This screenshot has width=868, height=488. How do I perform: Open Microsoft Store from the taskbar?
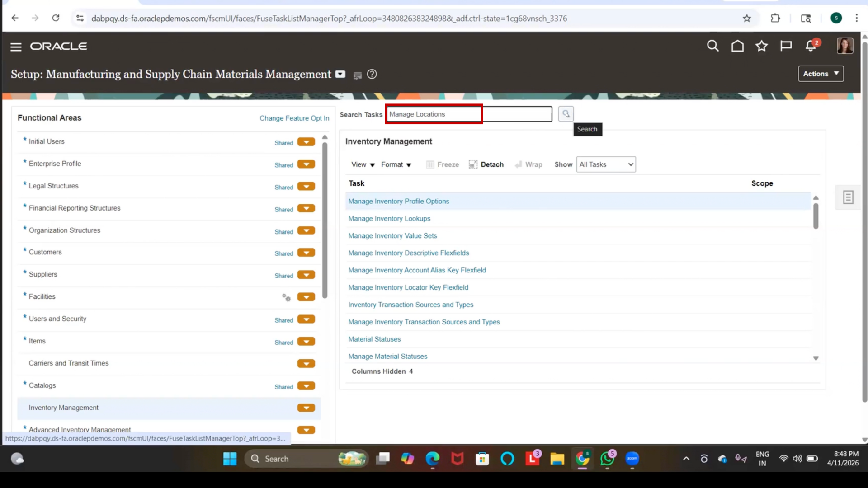coord(482,459)
